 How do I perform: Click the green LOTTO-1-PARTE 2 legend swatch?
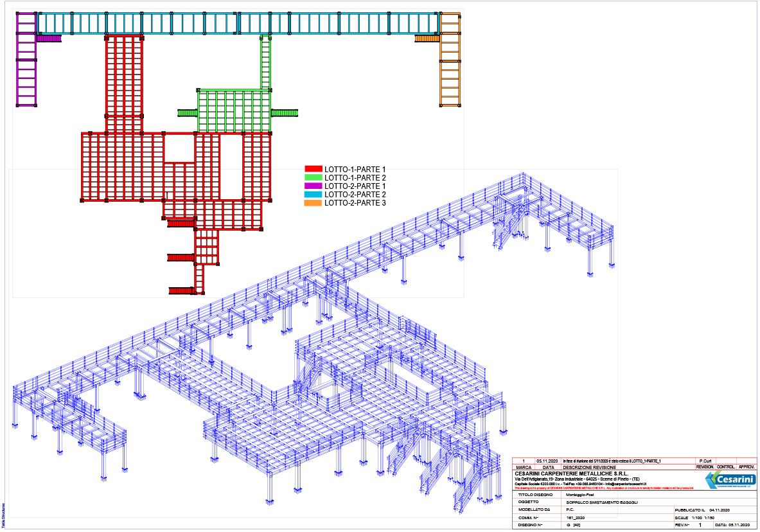click(x=313, y=177)
